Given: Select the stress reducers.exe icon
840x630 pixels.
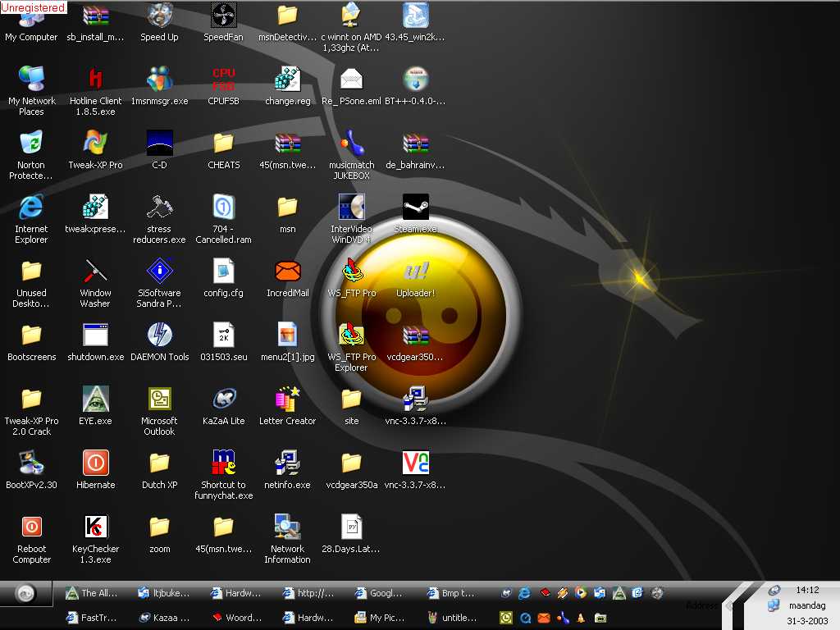Looking at the screenshot, I should click(x=159, y=208).
